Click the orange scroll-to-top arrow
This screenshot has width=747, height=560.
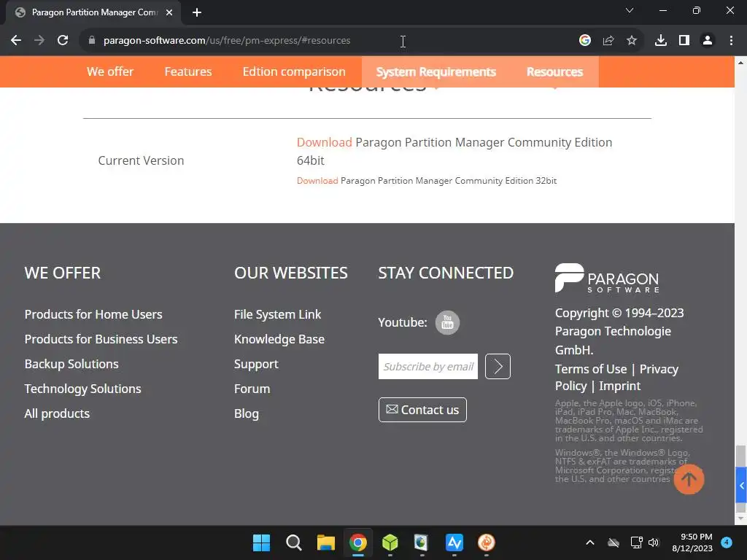click(689, 479)
